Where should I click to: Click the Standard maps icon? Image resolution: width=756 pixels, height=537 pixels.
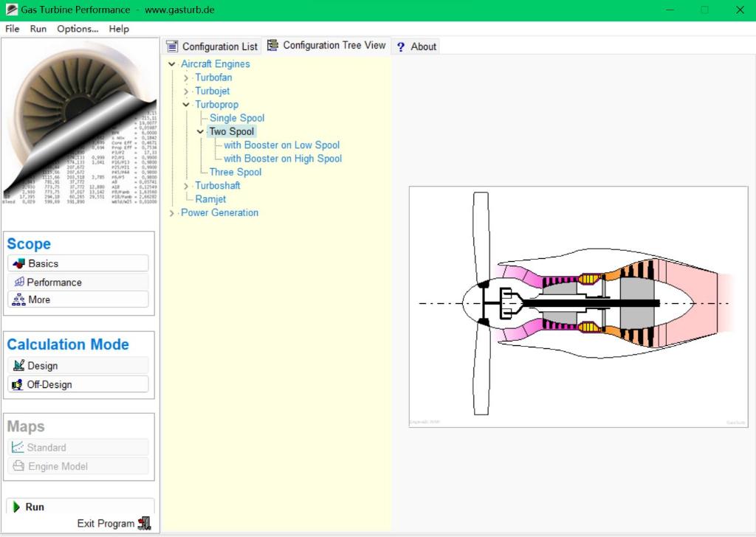pos(17,447)
